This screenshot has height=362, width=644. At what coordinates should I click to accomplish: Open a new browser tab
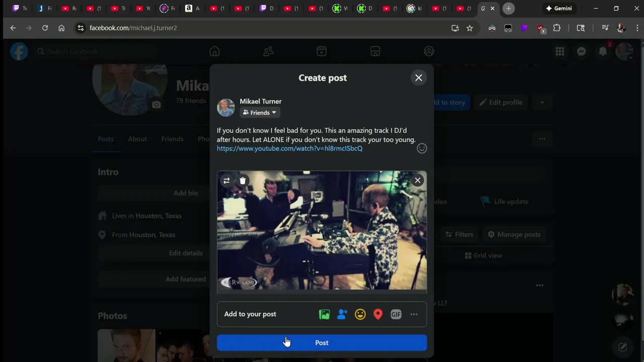509,9
